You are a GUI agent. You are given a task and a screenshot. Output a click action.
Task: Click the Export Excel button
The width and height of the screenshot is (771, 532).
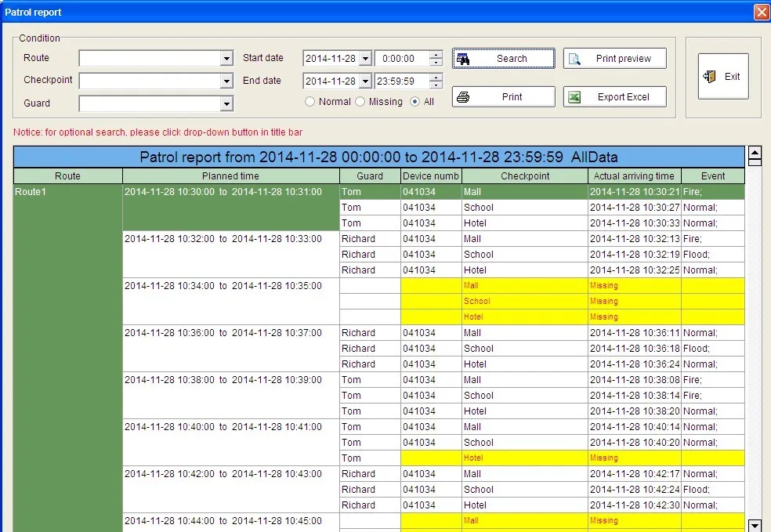(x=616, y=96)
